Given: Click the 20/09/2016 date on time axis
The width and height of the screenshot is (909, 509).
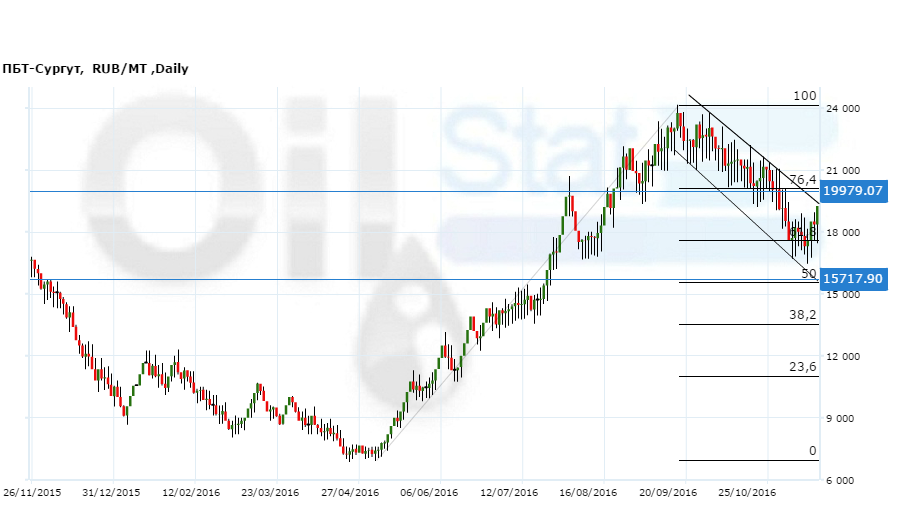Looking at the screenshot, I should (x=667, y=493).
